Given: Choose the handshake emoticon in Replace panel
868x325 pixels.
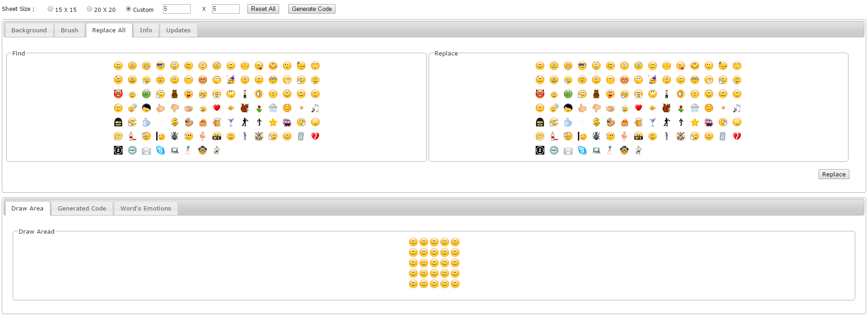Looking at the screenshot, I should (x=610, y=108).
